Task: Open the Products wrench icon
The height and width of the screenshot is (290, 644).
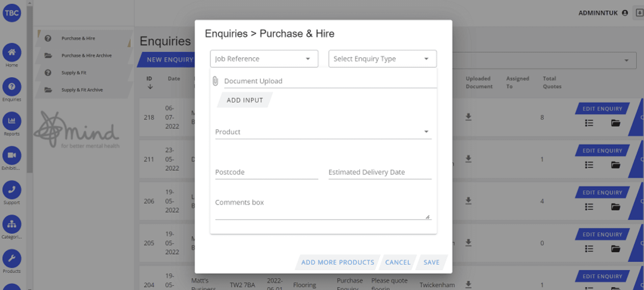Action: pos(12,259)
